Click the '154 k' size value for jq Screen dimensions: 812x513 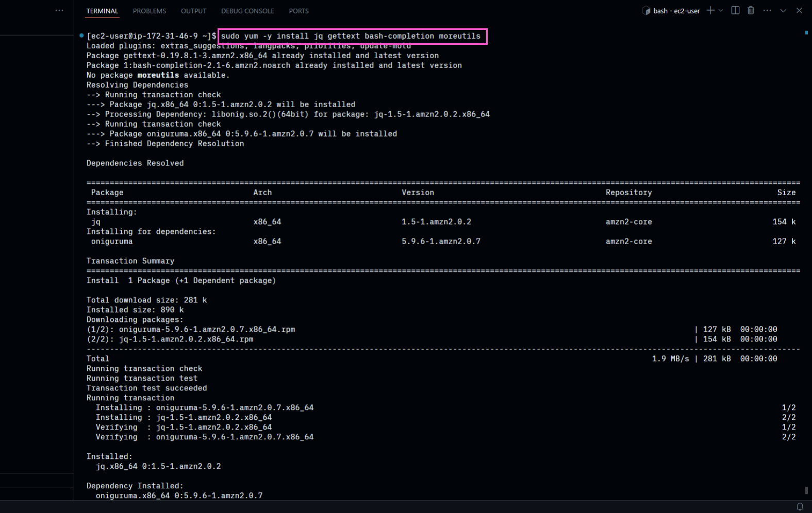[x=784, y=222]
